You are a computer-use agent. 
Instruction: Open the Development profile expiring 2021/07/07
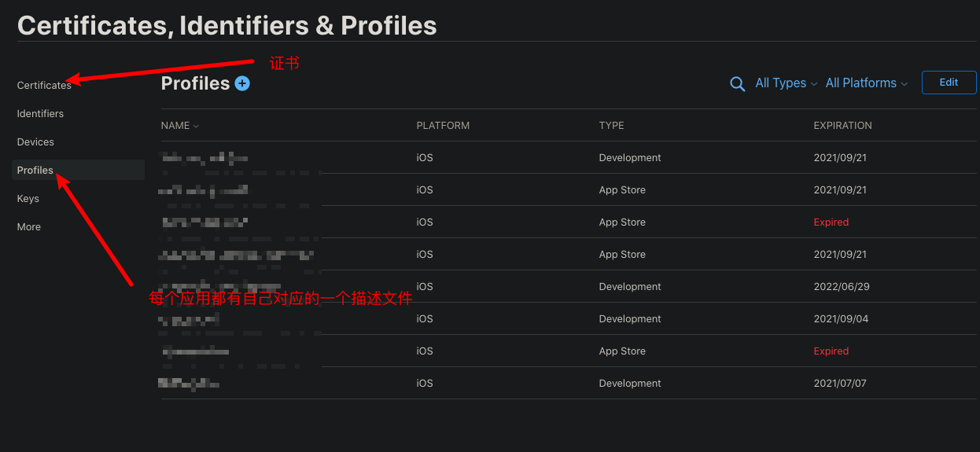coord(569,383)
